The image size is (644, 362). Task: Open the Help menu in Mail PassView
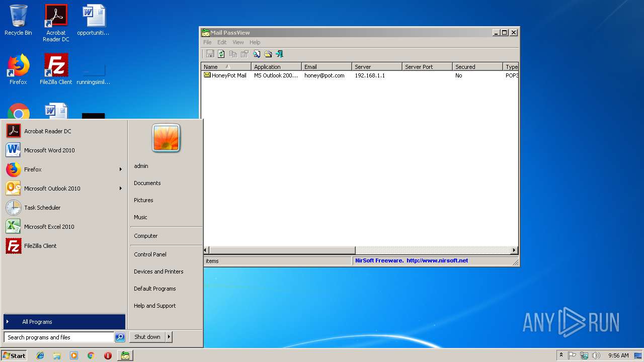[x=255, y=42]
